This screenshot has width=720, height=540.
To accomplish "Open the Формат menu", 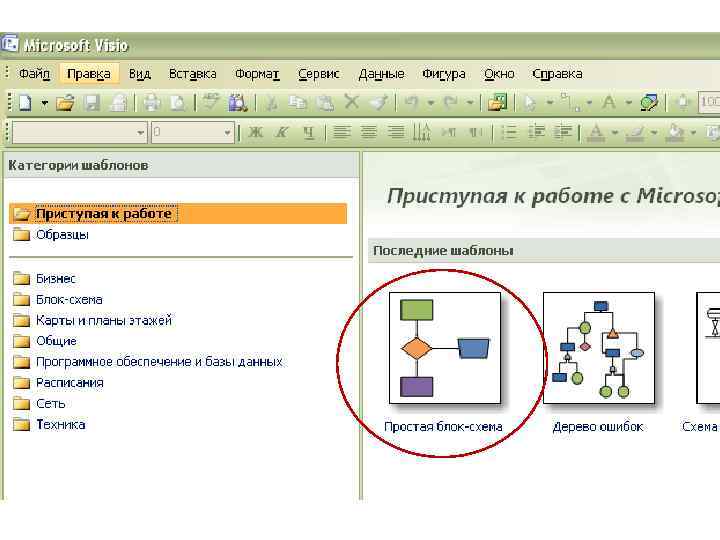I will coord(257,74).
